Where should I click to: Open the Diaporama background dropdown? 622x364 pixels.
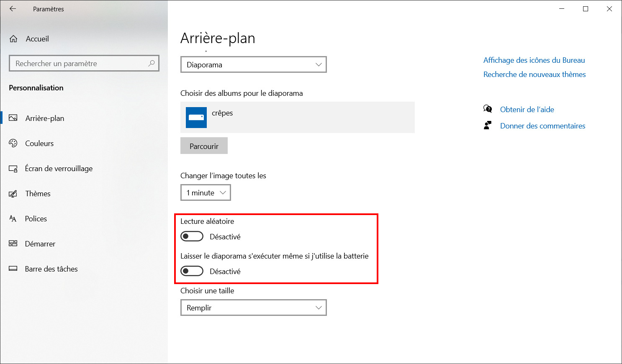click(254, 65)
